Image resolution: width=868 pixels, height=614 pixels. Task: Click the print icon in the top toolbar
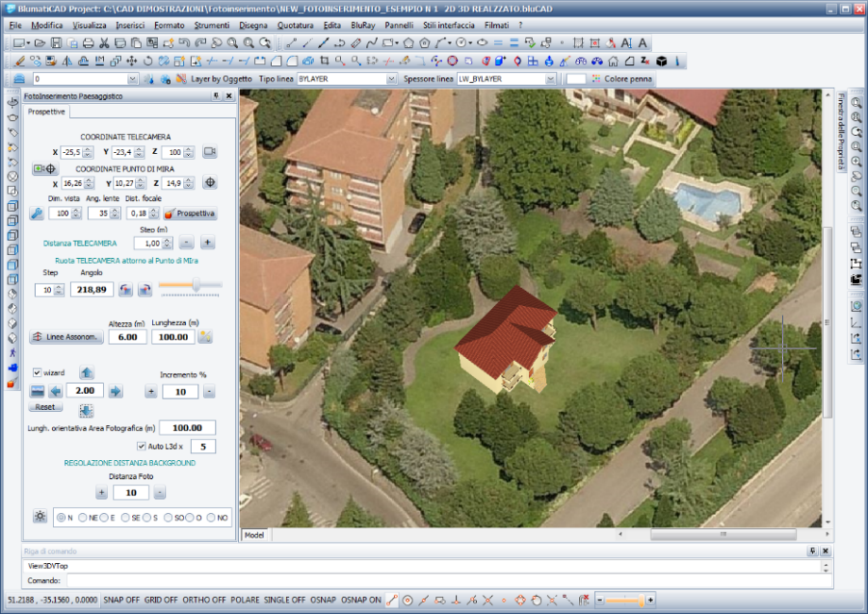88,43
